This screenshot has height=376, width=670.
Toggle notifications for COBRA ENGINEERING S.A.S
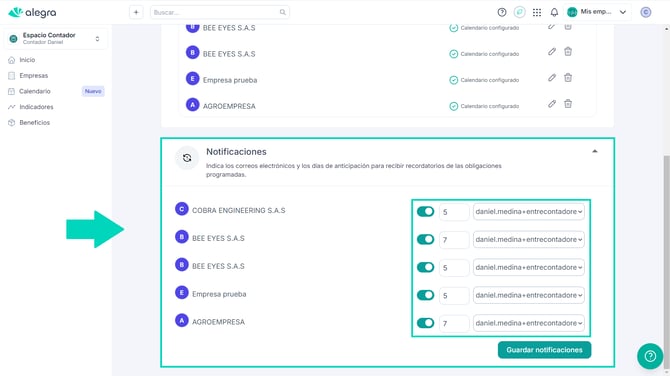(x=426, y=212)
